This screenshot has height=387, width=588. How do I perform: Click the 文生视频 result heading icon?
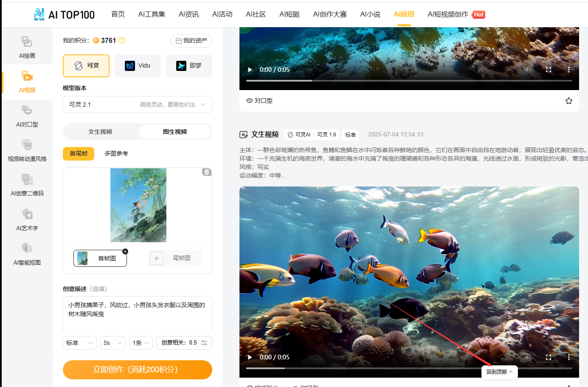click(244, 135)
